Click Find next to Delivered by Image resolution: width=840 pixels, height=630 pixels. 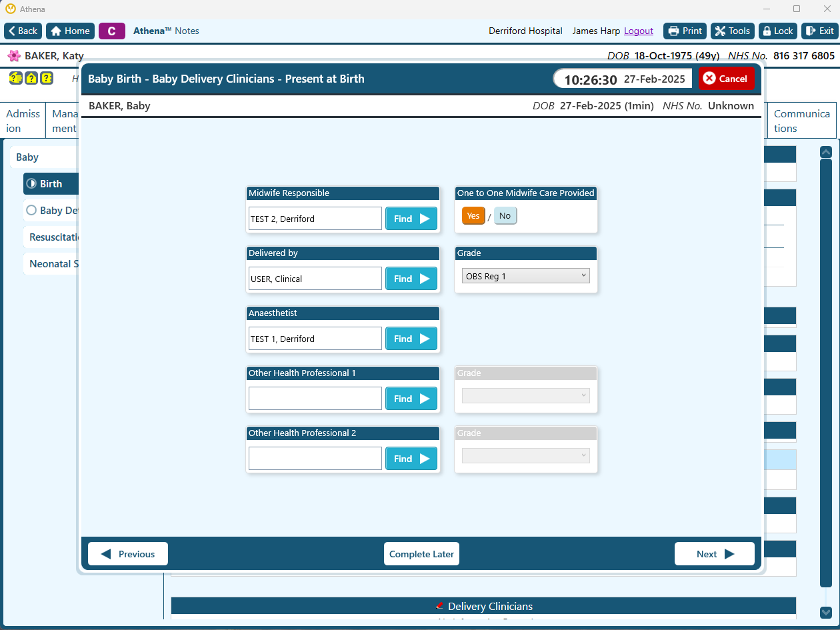[411, 279]
